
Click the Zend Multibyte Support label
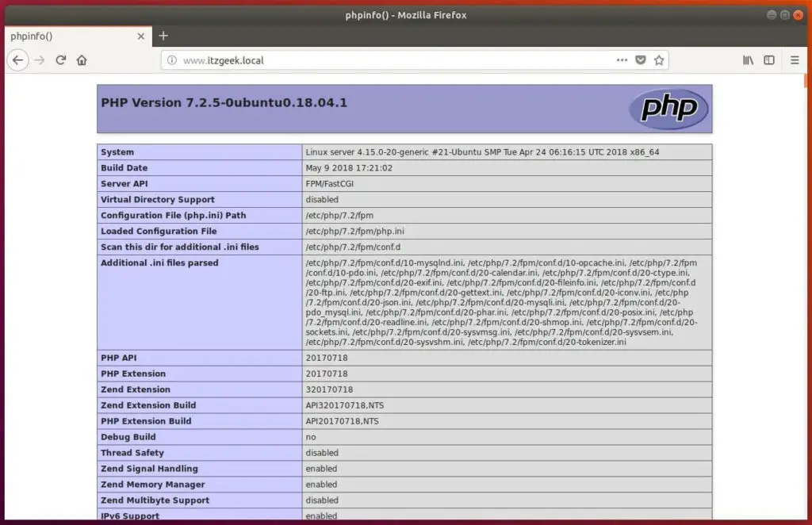(155, 500)
